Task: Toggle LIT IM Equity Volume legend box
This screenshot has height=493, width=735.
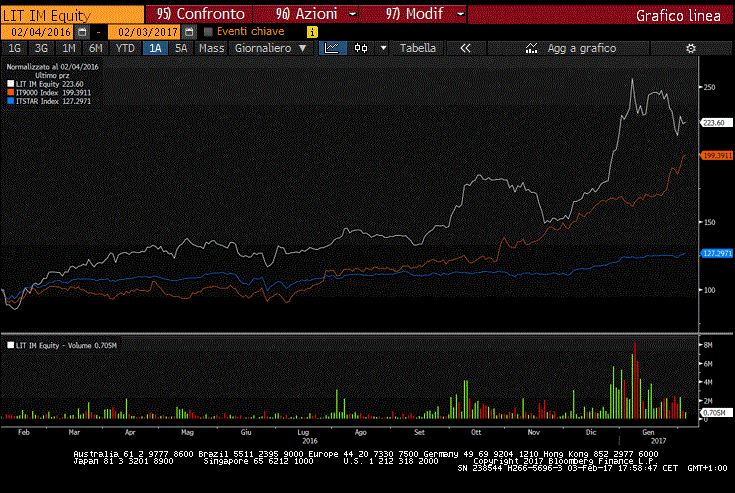Action: click(x=11, y=345)
